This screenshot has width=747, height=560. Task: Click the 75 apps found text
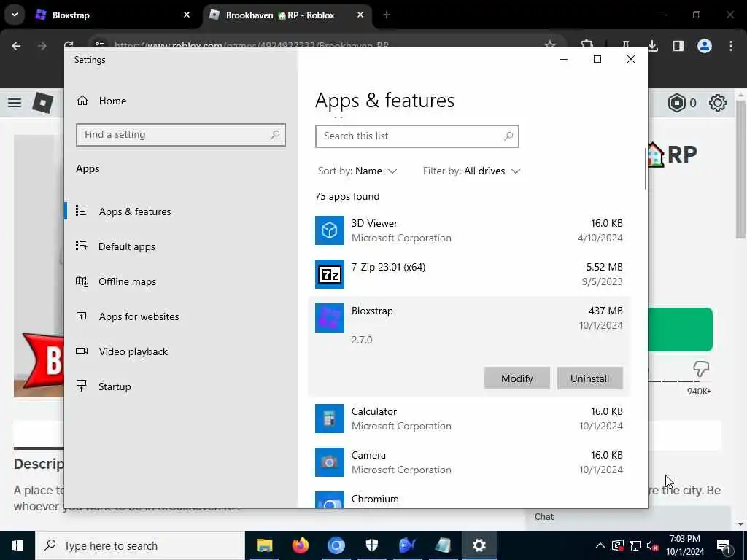[347, 196]
